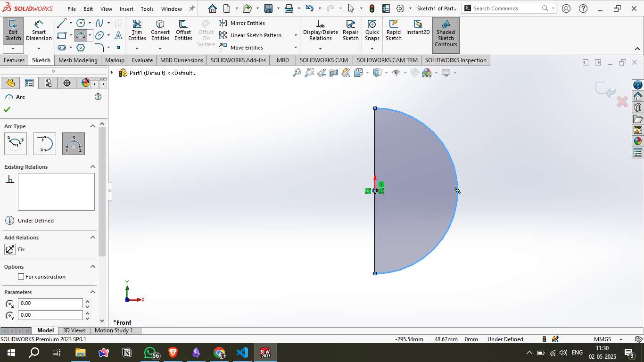Open the ConfigurationManager tab icon
644x362 pixels.
[x=48, y=83]
